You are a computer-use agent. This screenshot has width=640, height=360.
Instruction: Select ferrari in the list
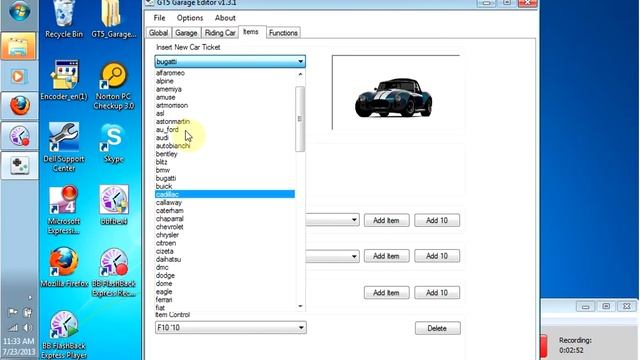click(x=164, y=300)
